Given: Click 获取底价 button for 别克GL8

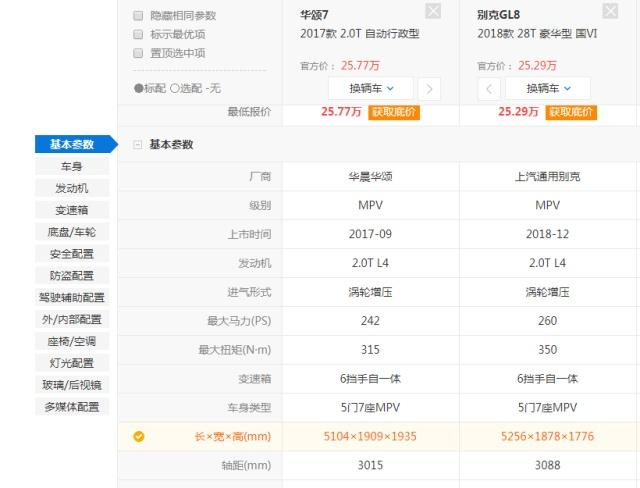Looking at the screenshot, I should click(571, 112).
